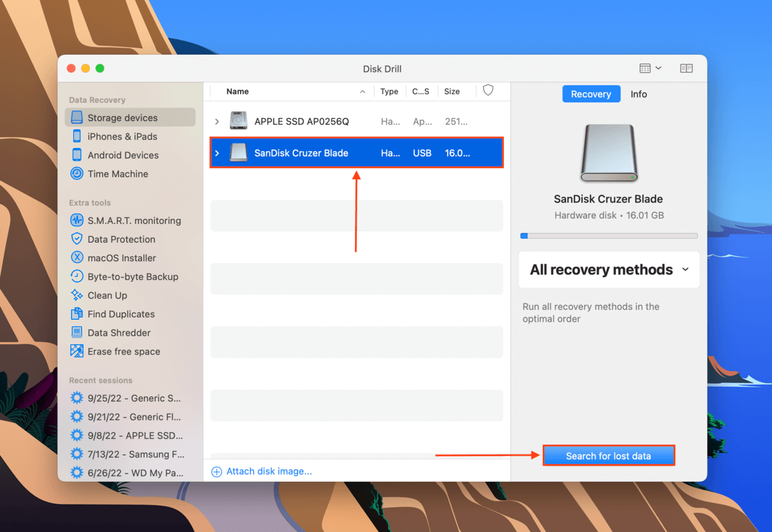This screenshot has width=772, height=532.
Task: Sort by Type column header
Action: 389,91
